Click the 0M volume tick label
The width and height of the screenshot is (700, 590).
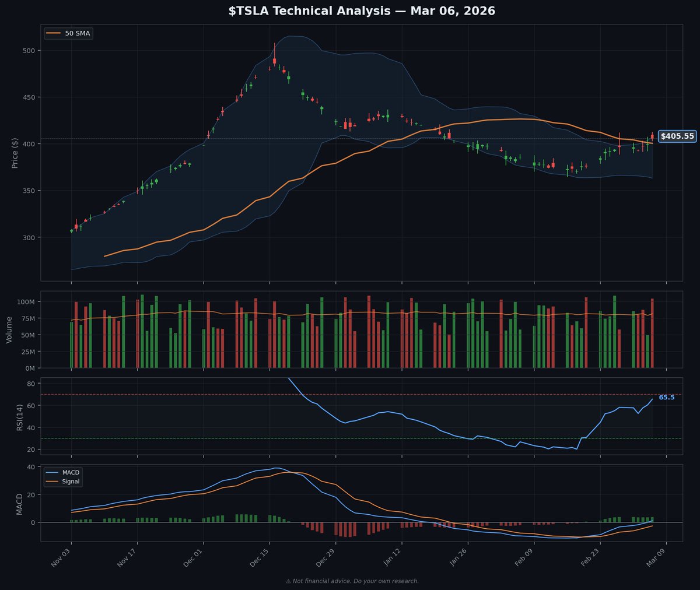pos(30,368)
